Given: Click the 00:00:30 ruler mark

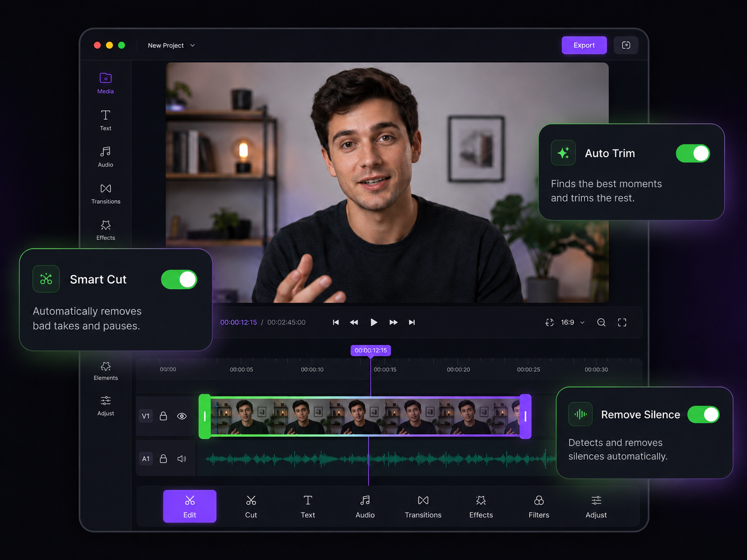Looking at the screenshot, I should point(596,370).
